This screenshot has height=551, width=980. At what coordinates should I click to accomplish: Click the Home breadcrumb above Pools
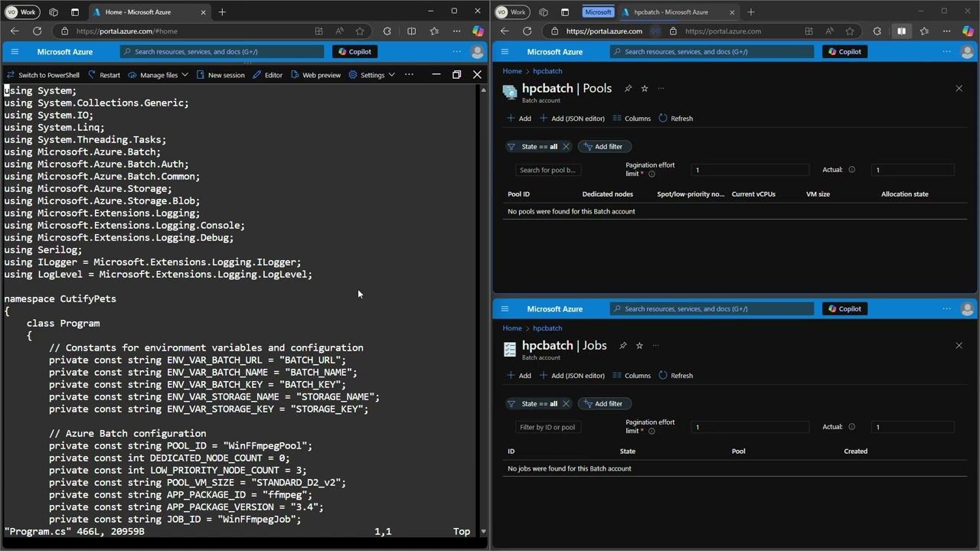pyautogui.click(x=512, y=71)
